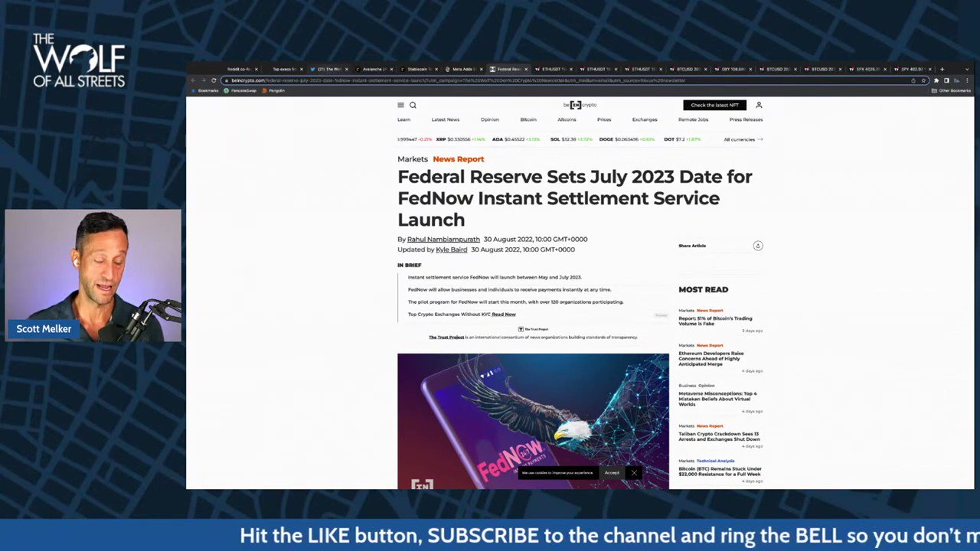Screen dimensions: 980x551
Task: Click the DOT price ticker
Action: click(682, 139)
